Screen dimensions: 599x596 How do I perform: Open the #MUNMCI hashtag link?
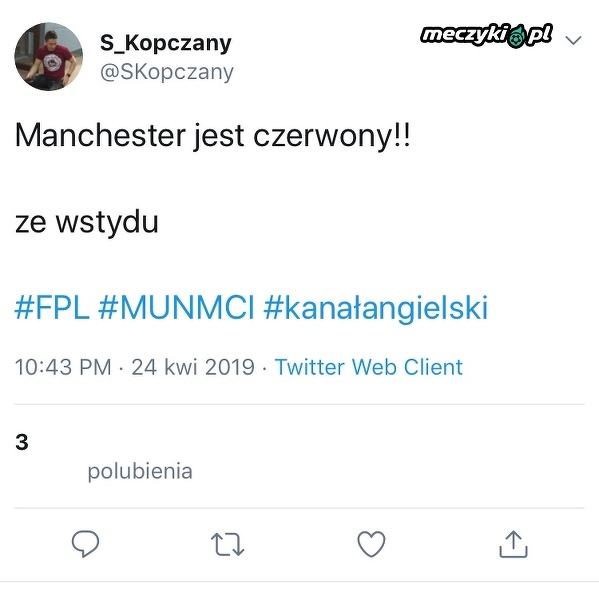(x=176, y=308)
